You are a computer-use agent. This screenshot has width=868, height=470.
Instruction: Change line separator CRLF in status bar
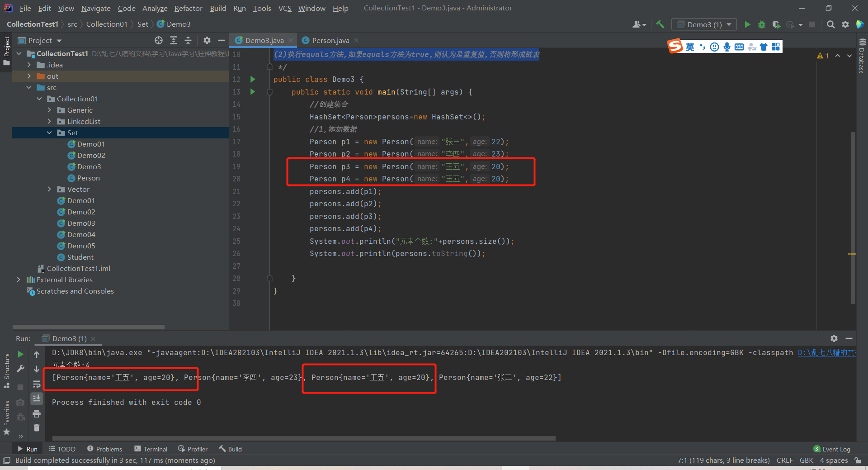pos(784,460)
